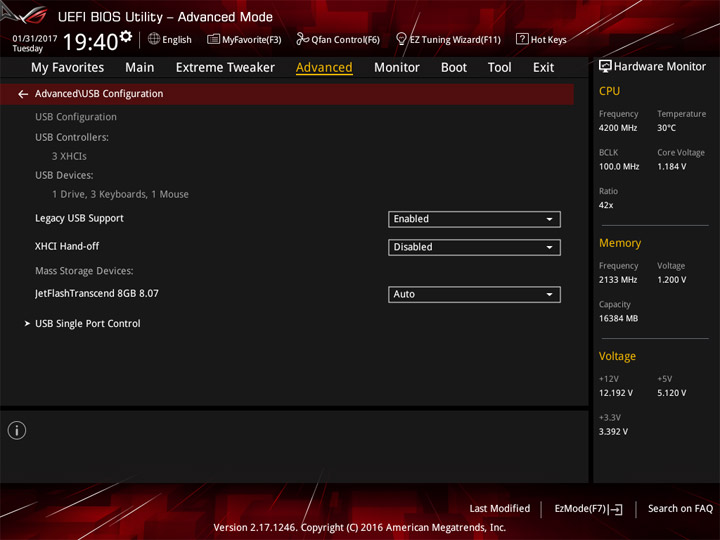Click the Voltage heading

(617, 356)
